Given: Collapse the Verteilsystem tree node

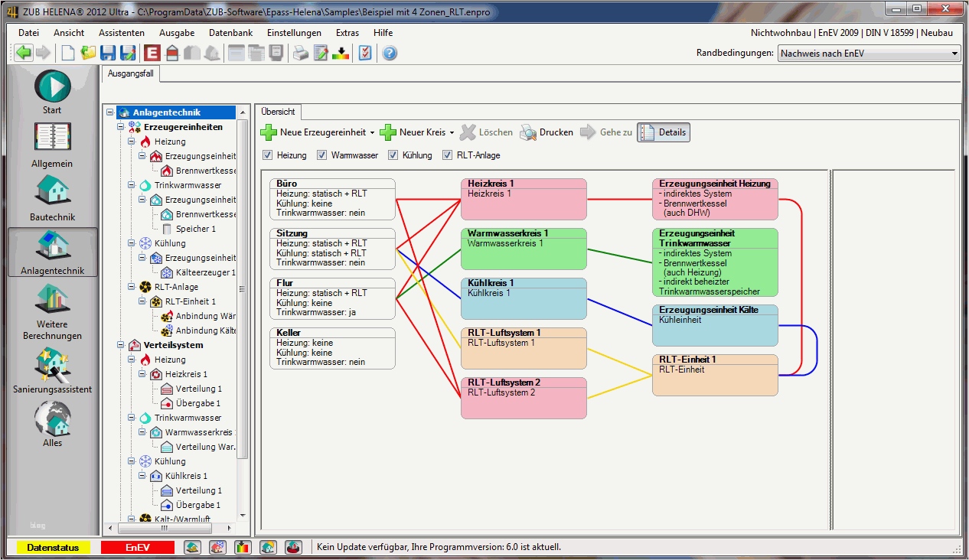Looking at the screenshot, I should point(121,345).
